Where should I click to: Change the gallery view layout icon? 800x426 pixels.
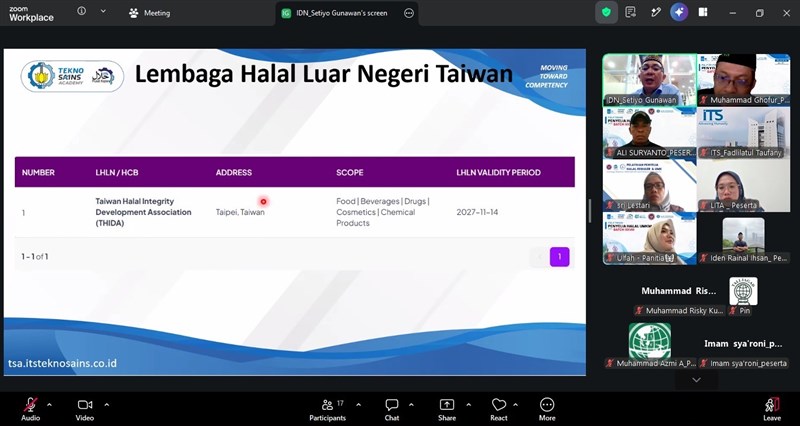pyautogui.click(x=703, y=13)
